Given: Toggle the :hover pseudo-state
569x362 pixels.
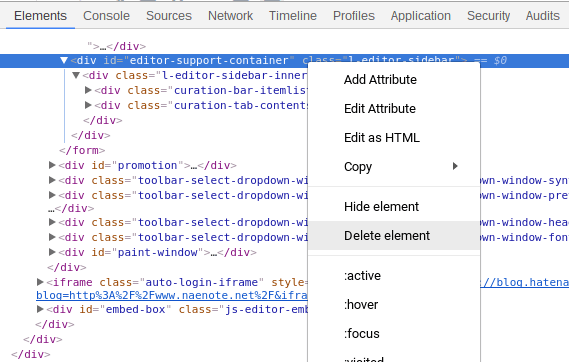Looking at the screenshot, I should tap(394, 304).
